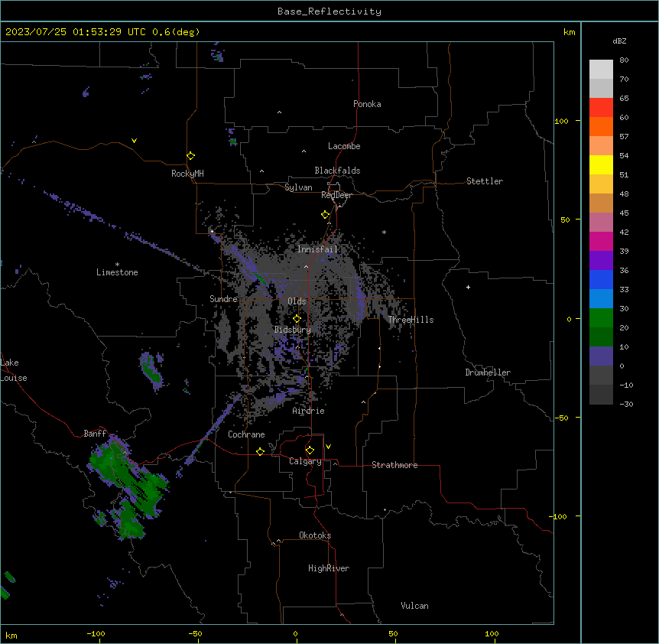Click the RedDeer city label
This screenshot has height=644, width=659.
[x=336, y=195]
